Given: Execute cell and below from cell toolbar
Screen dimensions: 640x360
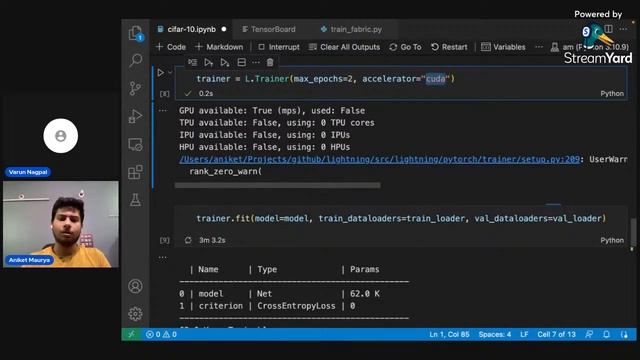Looking at the screenshot, I should pos(224,62).
